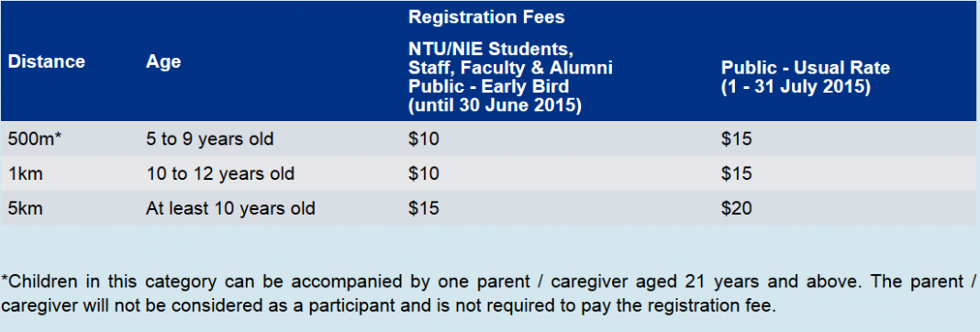
Task: Click the $20 usual rate for 5km
Action: point(737,207)
